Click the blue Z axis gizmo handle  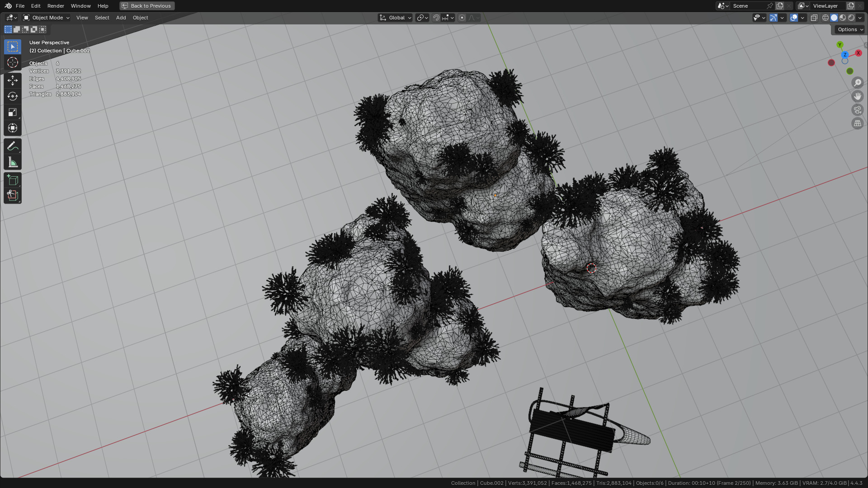tap(844, 55)
